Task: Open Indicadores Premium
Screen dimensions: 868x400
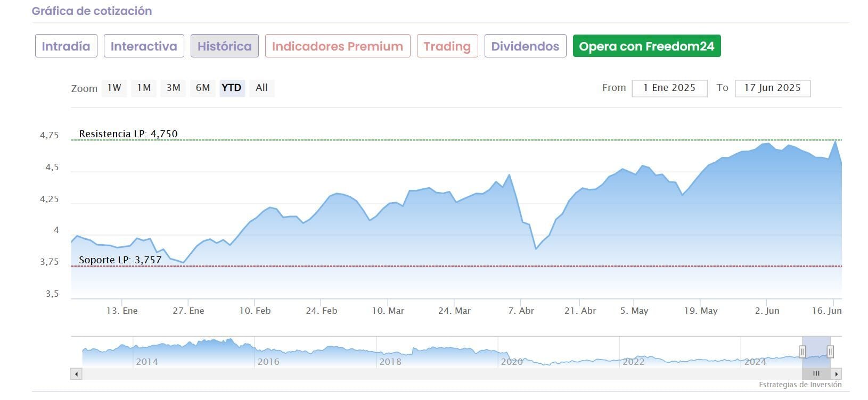Action: [x=338, y=46]
